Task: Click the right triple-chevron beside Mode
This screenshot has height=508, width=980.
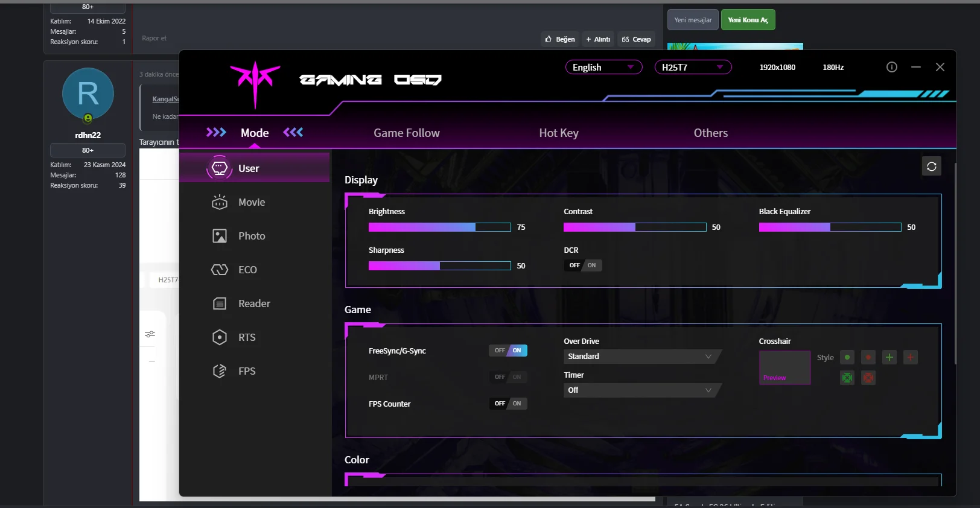Action: 293,132
